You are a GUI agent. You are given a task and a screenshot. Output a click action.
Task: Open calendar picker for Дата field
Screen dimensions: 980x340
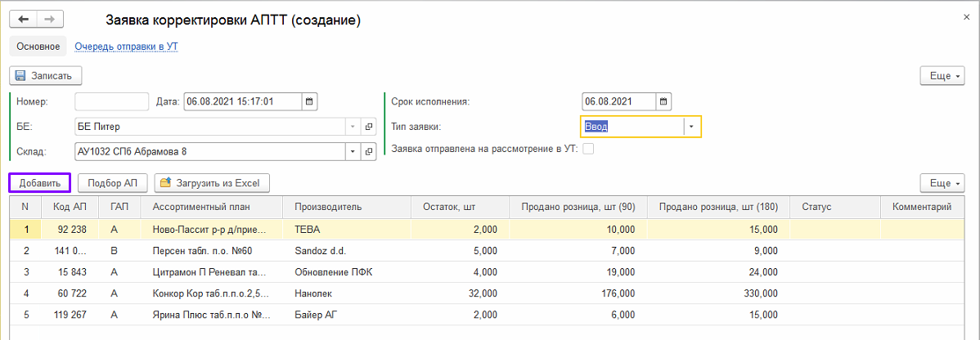coord(308,101)
